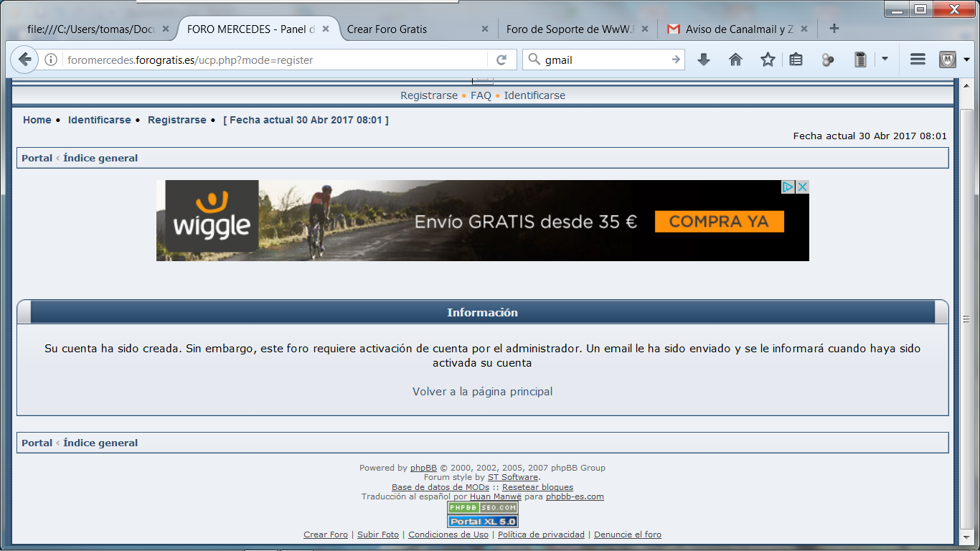Click the AdChoices icon on the wiggle banner

(x=788, y=187)
